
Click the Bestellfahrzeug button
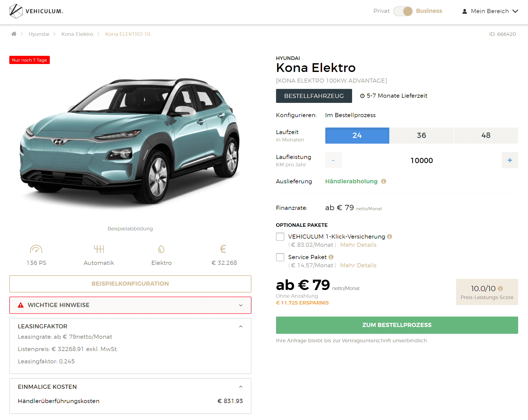[x=314, y=96]
